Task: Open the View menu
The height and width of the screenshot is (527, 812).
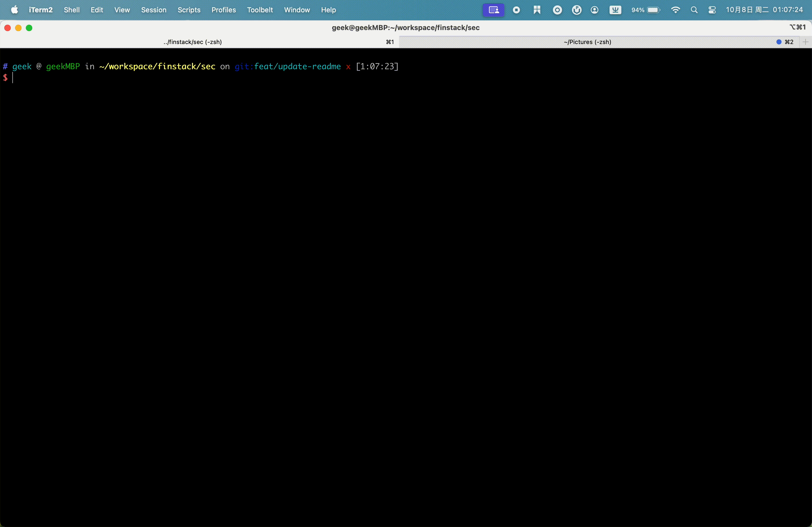Action: click(122, 10)
